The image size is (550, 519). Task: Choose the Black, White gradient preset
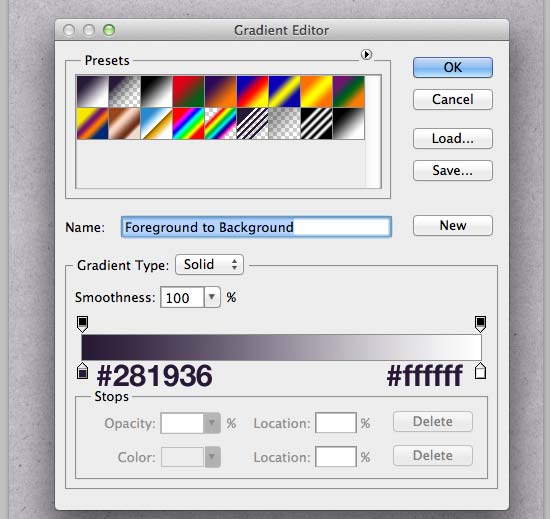pyautogui.click(x=156, y=92)
